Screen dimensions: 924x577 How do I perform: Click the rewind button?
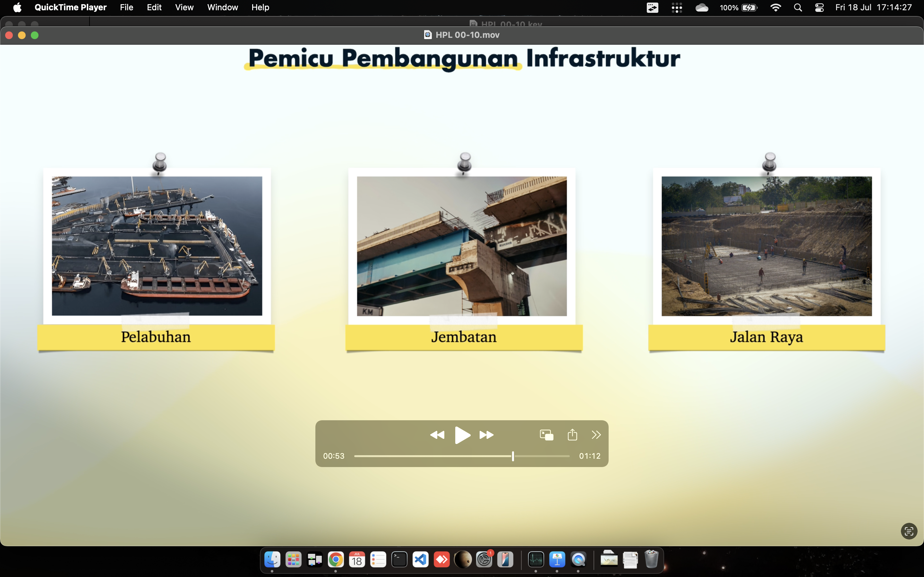point(437,435)
